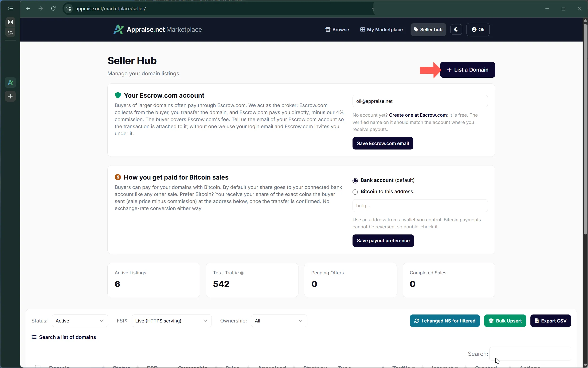Image resolution: width=588 pixels, height=368 pixels.
Task: Export listings as CSV
Action: pyautogui.click(x=550, y=321)
